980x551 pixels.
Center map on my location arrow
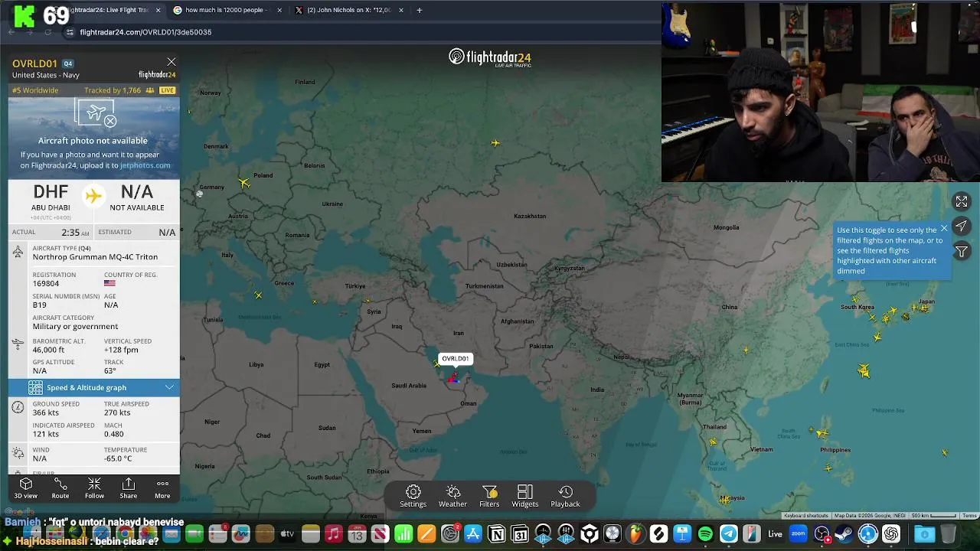962,227
